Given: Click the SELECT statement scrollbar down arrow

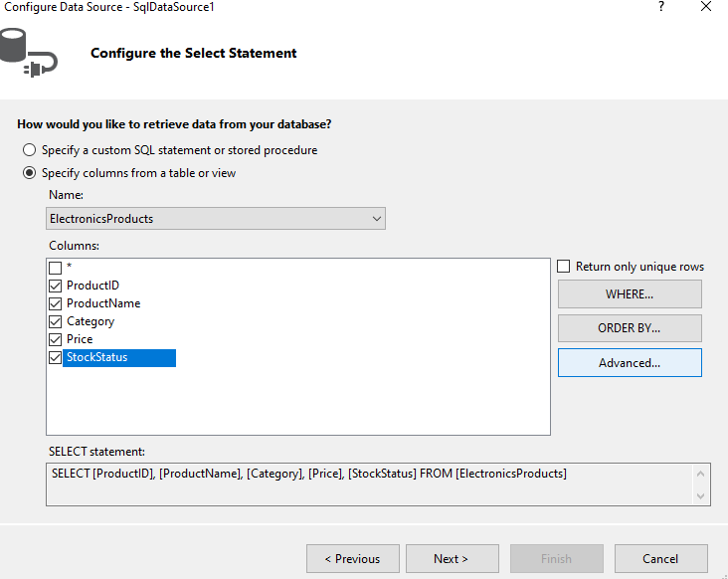Looking at the screenshot, I should (x=700, y=496).
